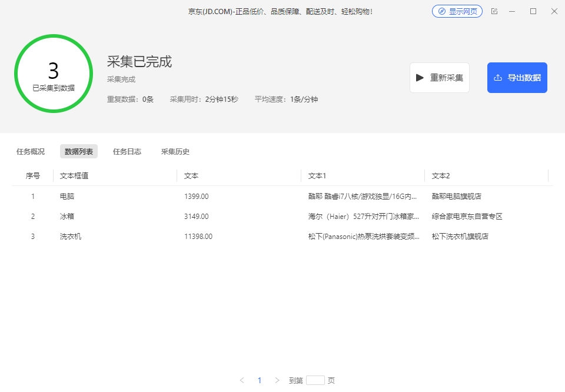Click the 综合家电京东自营专区 shop cell
The image size is (565, 392).
coord(467,217)
